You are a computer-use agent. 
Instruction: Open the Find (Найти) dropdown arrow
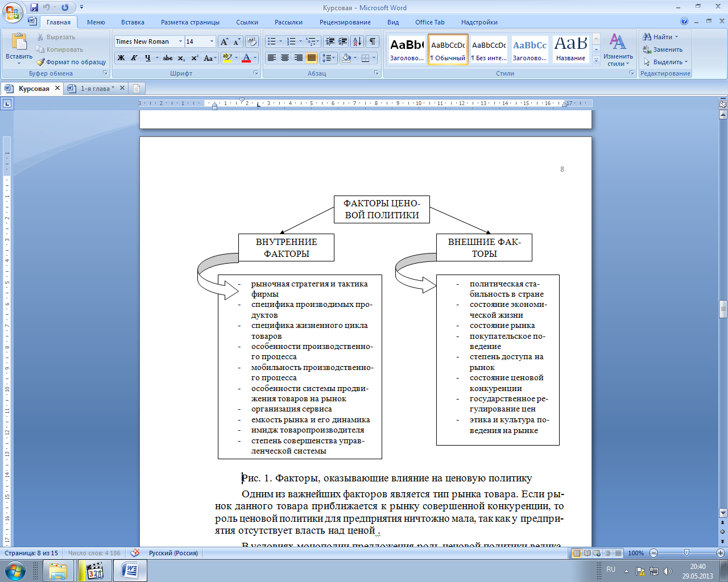[x=677, y=37]
